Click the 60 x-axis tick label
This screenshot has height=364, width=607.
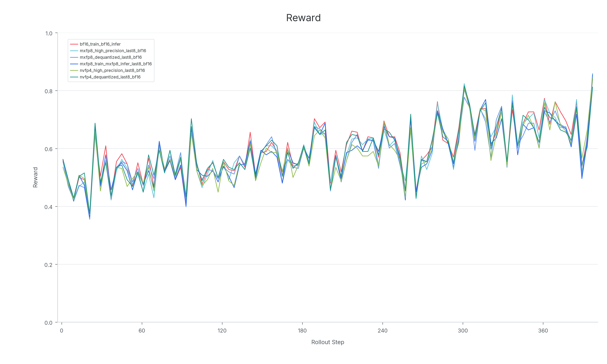point(142,331)
